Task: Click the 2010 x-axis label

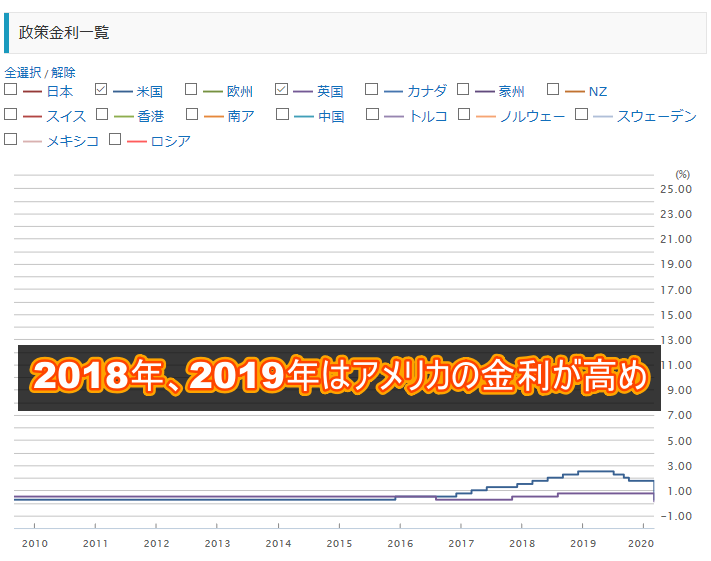Action: (x=34, y=543)
